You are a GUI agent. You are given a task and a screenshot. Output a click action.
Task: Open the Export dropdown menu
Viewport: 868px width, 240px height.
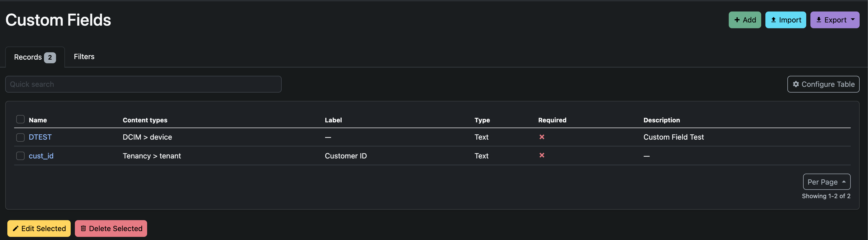[853, 20]
